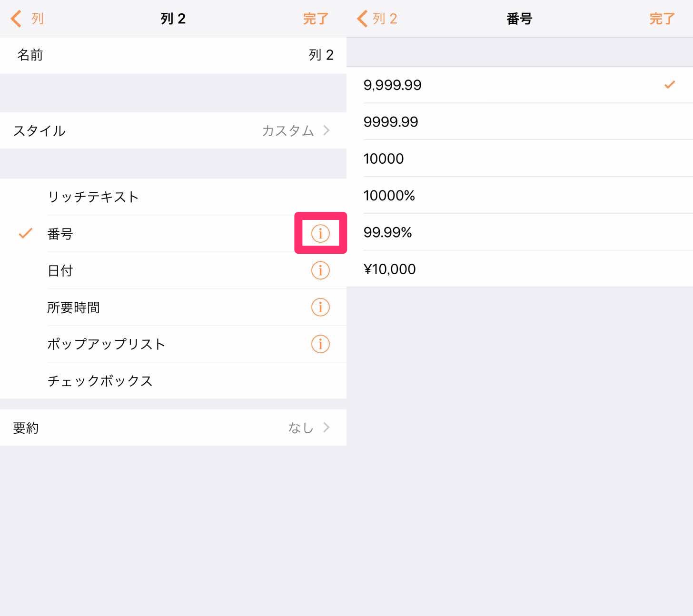This screenshot has height=616, width=693.
Task: Tap 完了 on the 列 2 screen
Action: click(316, 19)
